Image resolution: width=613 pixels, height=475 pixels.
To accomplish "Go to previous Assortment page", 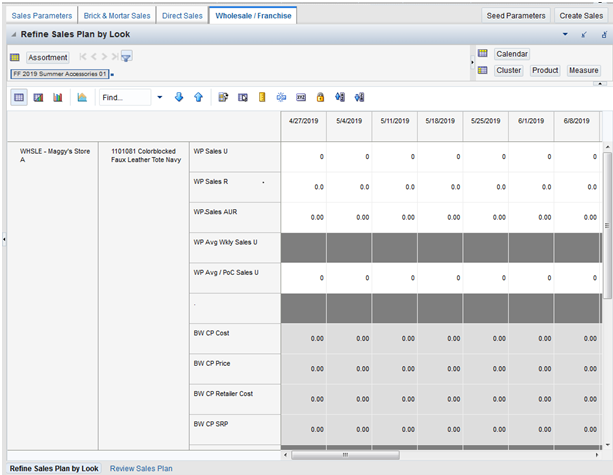I will pyautogui.click(x=94, y=57).
